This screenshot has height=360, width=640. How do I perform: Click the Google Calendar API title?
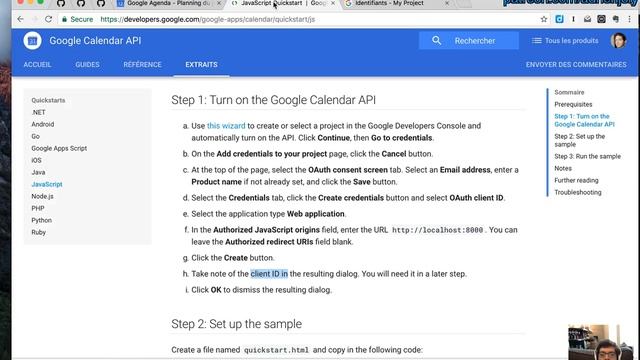[x=95, y=41]
